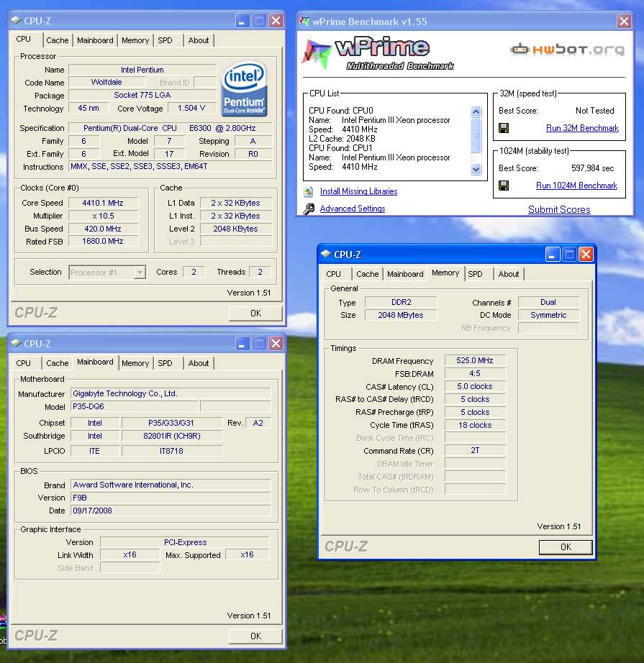The image size is (644, 663).
Task: Click the Specification field Pentium Dual-Core E6300
Action: click(170, 128)
